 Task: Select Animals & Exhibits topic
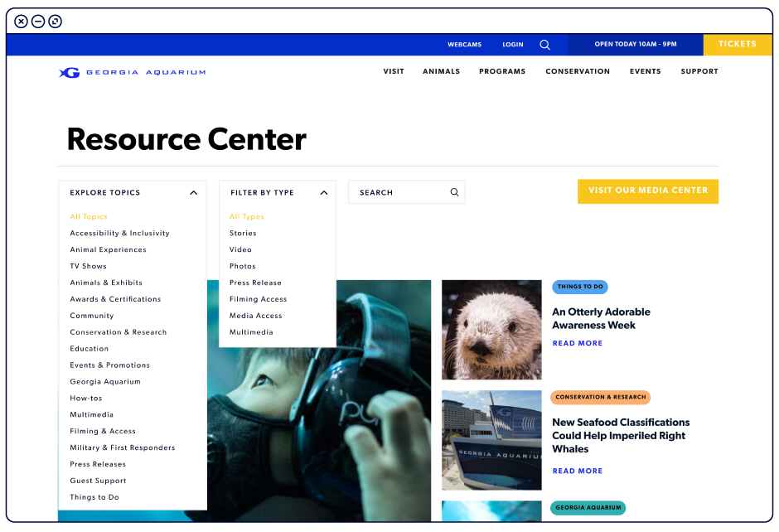coord(106,283)
